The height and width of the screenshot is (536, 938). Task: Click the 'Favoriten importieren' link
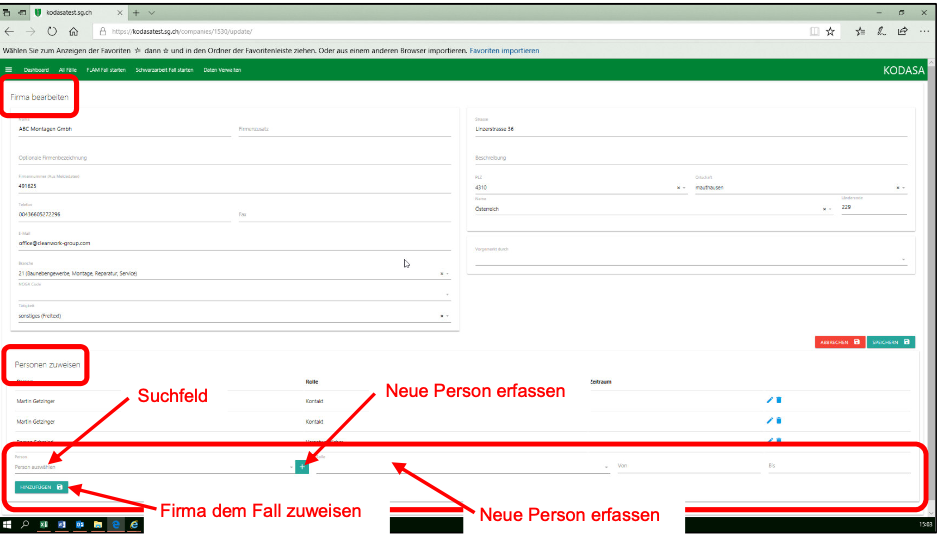pos(506,50)
